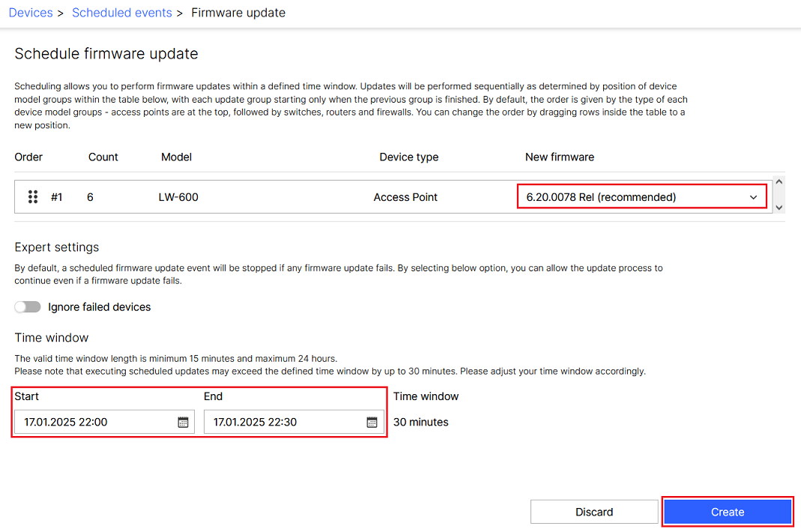Grab the drag handle for row #1
Screen dimensions: 801x532
(33, 197)
